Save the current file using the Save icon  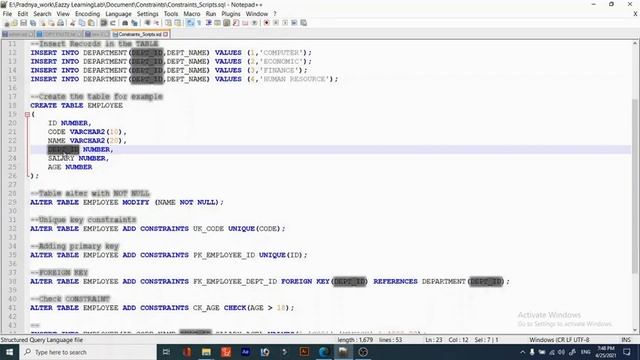coord(24,23)
